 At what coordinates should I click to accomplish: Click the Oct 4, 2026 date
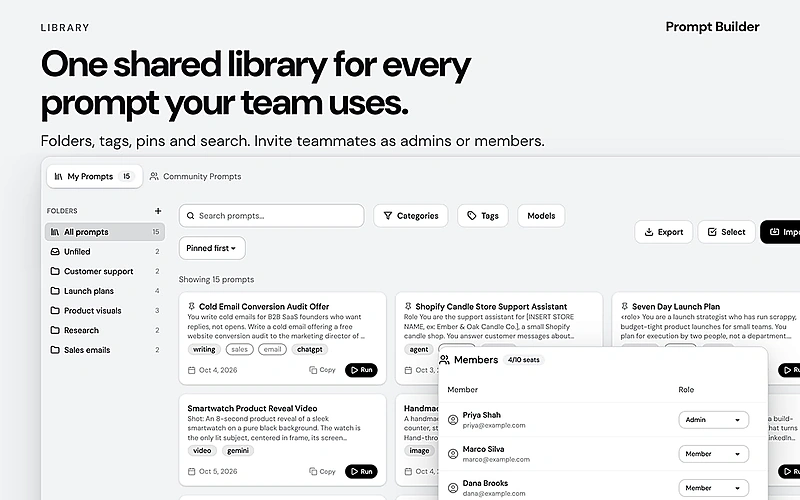(218, 370)
